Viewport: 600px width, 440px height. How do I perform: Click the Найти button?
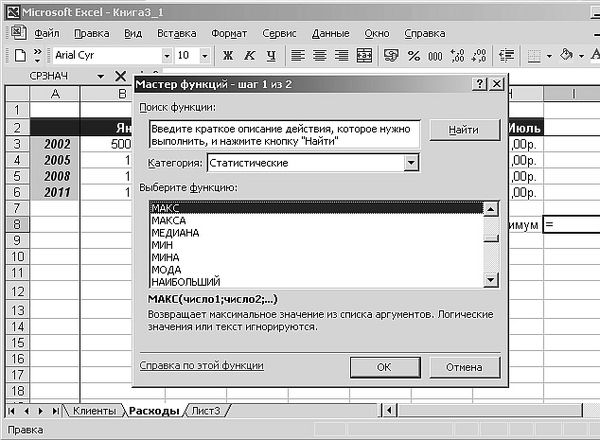(x=463, y=131)
